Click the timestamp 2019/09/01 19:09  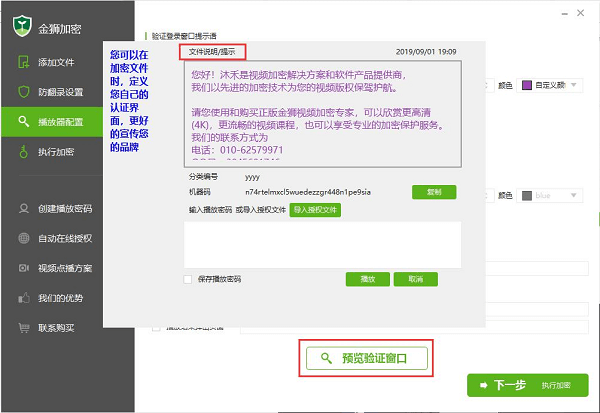click(426, 52)
